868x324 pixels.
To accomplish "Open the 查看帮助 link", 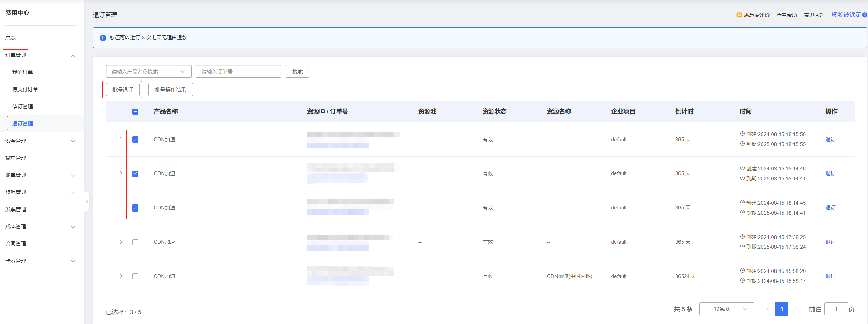I will click(786, 15).
